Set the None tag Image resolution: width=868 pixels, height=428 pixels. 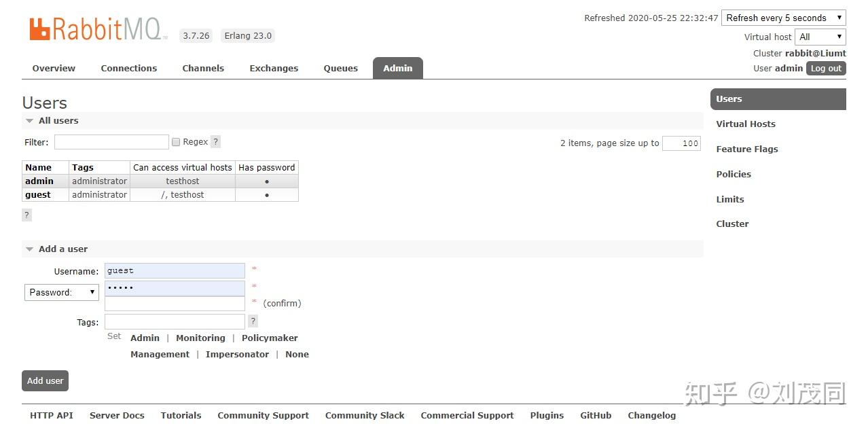click(x=297, y=354)
